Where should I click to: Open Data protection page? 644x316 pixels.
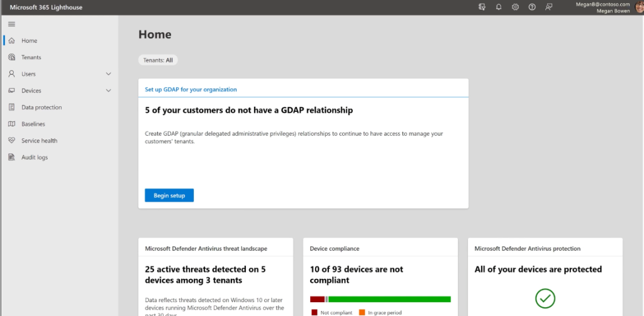42,107
